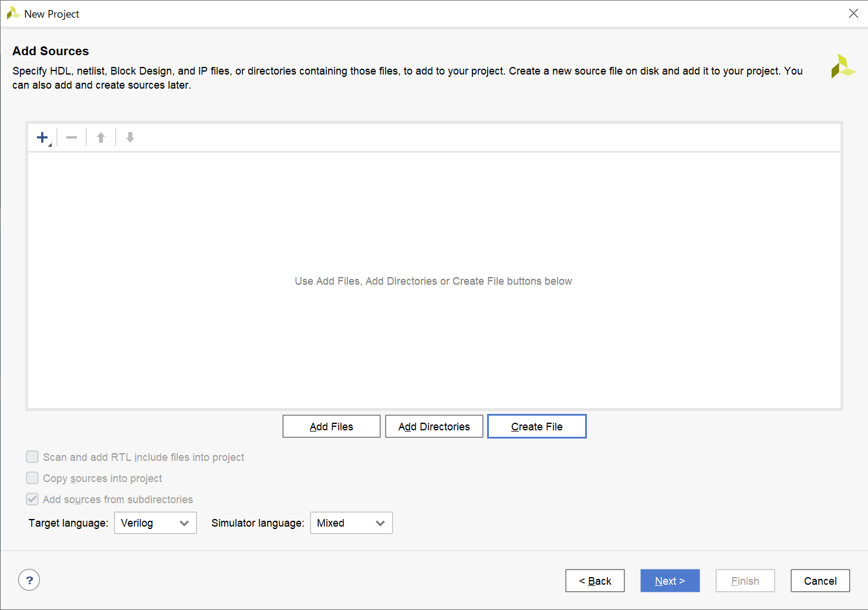The image size is (868, 610).
Task: Click the plus Add sources icon
Action: [x=42, y=137]
